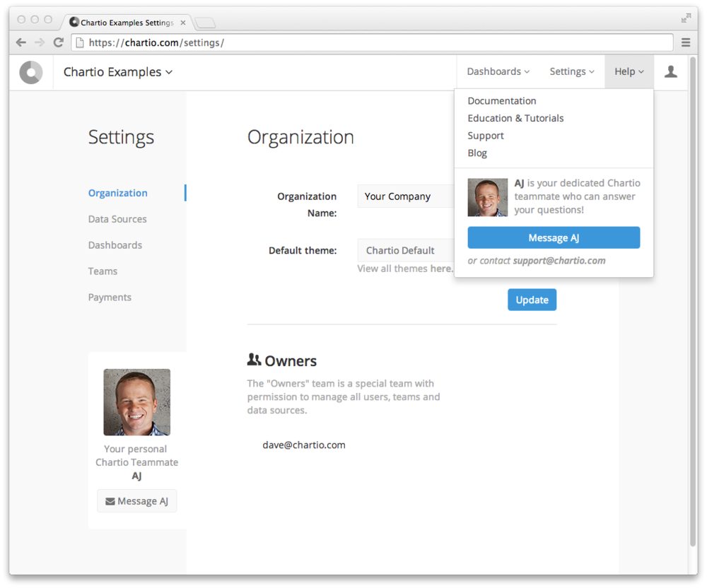The height and width of the screenshot is (588, 707).
Task: Click AJ's photo in the Help dropdown
Action: [487, 197]
